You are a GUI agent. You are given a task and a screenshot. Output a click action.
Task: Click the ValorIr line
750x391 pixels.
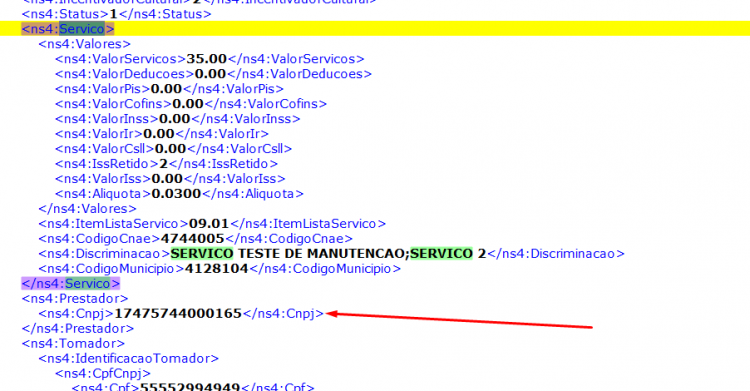[x=162, y=134]
